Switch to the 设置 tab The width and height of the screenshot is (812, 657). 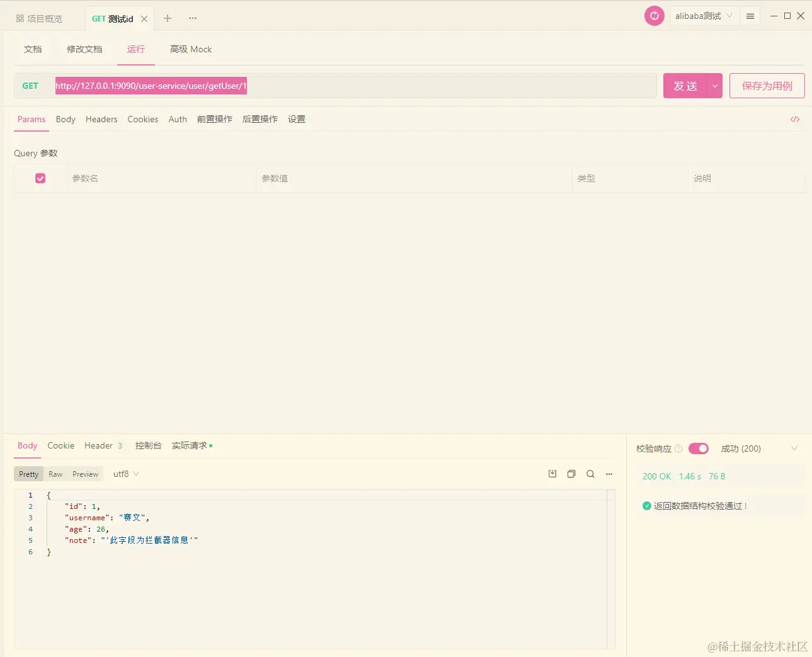click(x=297, y=119)
